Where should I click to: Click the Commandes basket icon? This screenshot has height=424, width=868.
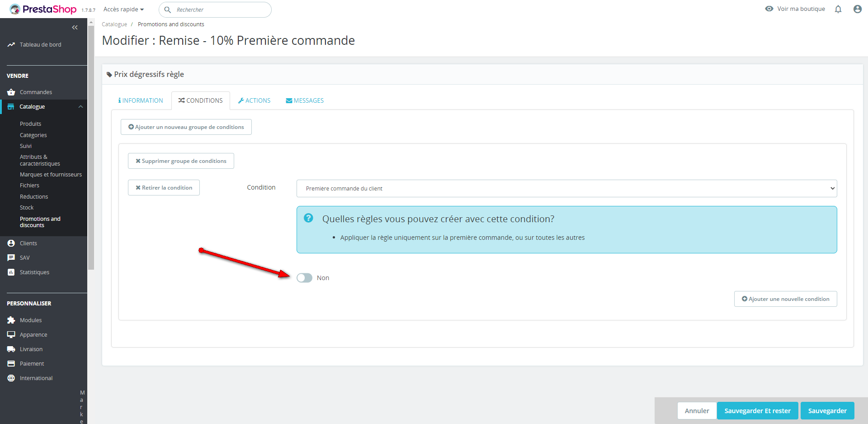11,92
